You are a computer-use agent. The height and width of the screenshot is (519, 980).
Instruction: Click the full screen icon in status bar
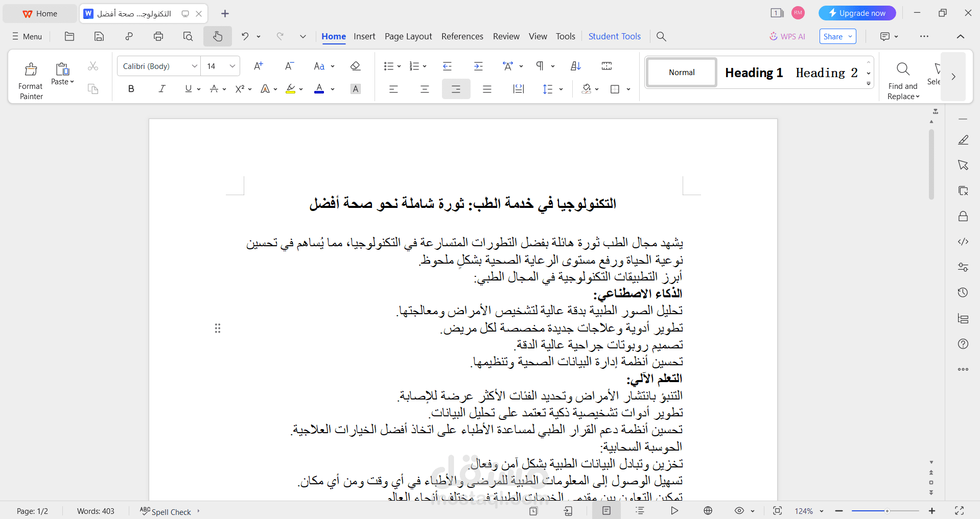click(959, 511)
